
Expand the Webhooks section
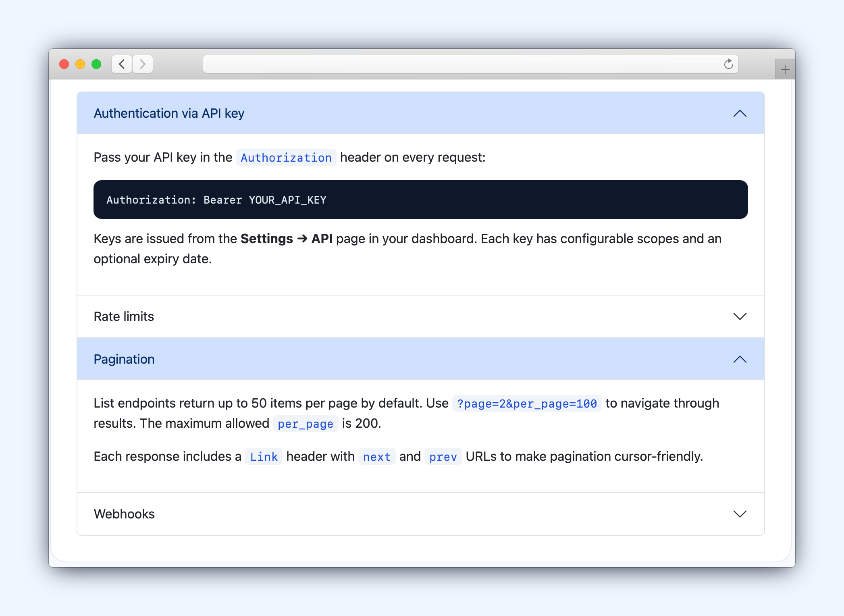421,514
